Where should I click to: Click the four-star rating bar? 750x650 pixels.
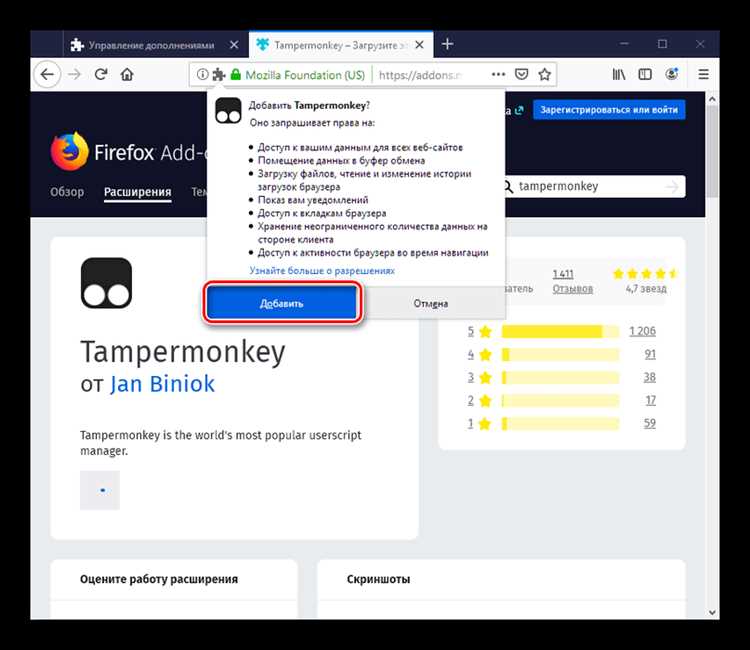[x=560, y=354]
